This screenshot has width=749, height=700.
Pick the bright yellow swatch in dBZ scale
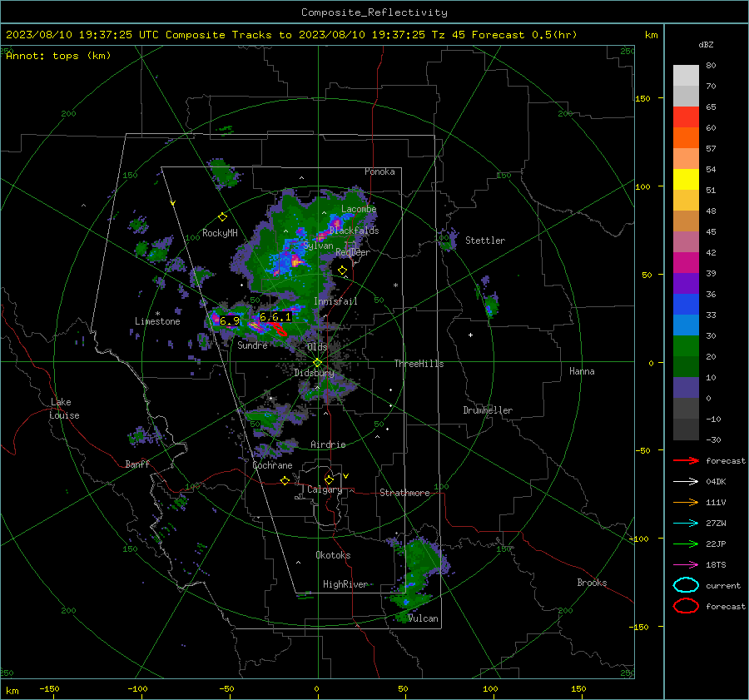[686, 180]
